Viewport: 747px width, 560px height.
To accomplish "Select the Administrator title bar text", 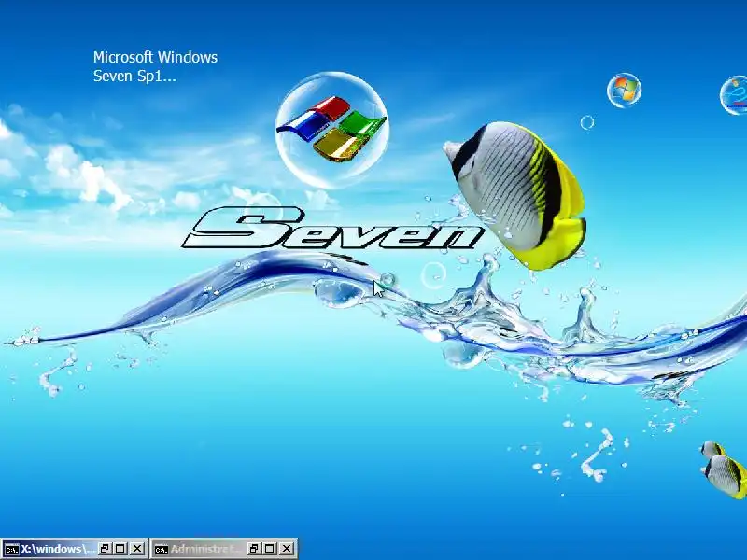I will (x=205, y=549).
